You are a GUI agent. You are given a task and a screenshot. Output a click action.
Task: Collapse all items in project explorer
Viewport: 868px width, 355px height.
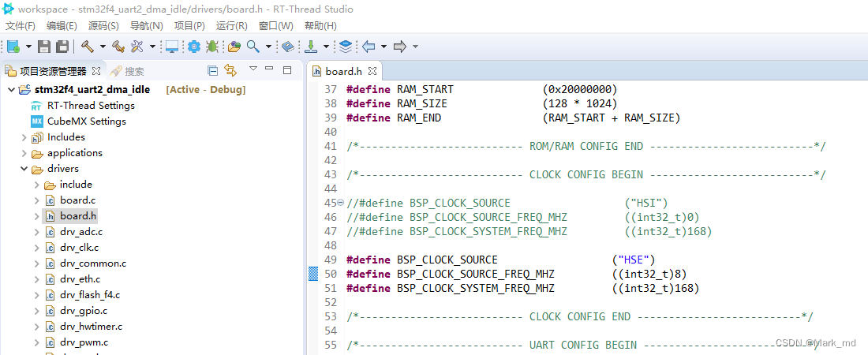[212, 70]
